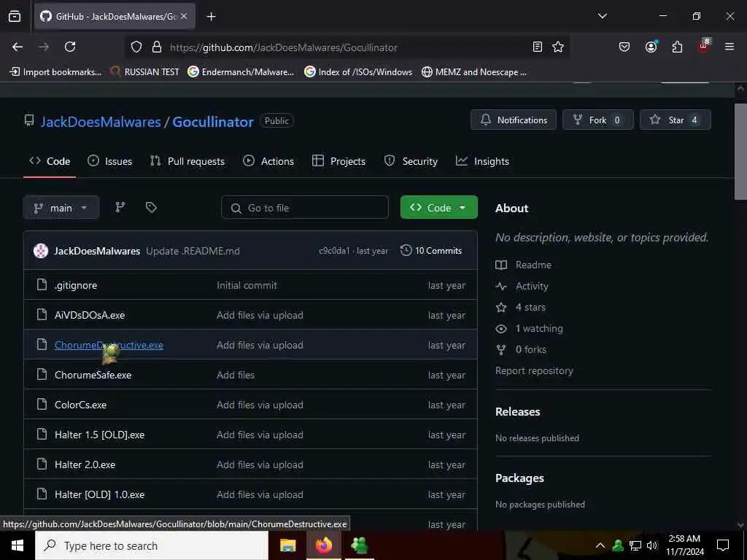Expand the green Code dropdown button
Viewport: 747px width, 560px height.
tap(438, 208)
